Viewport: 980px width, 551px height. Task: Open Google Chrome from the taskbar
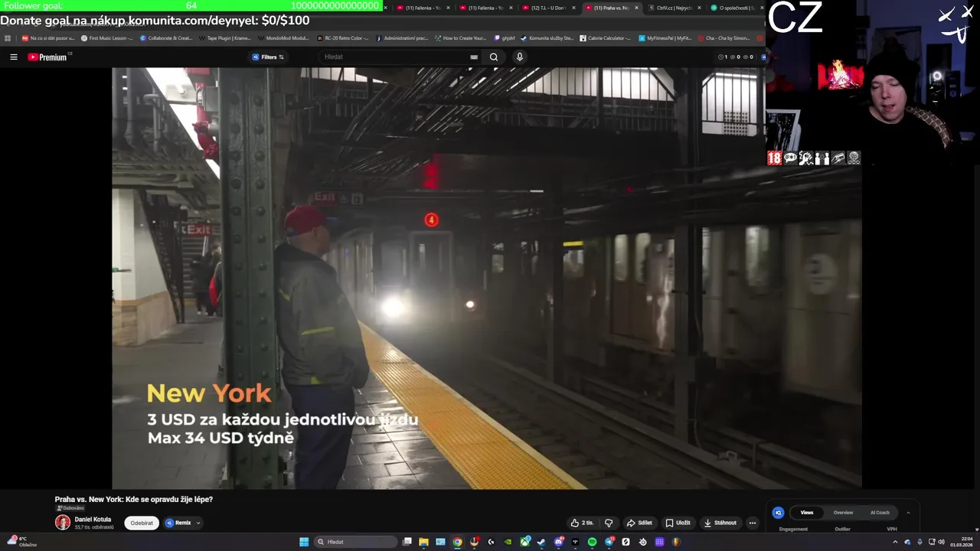coord(457,542)
